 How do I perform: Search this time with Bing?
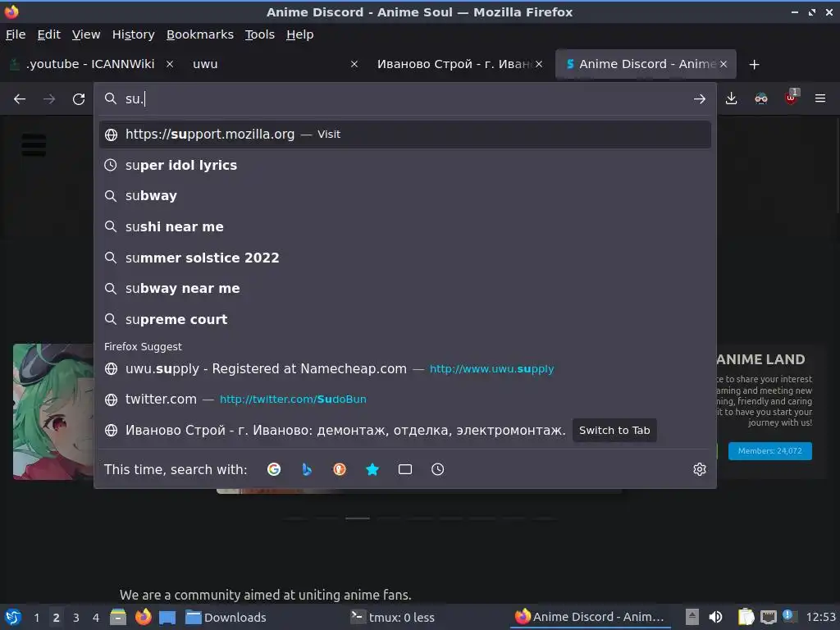[x=307, y=469]
